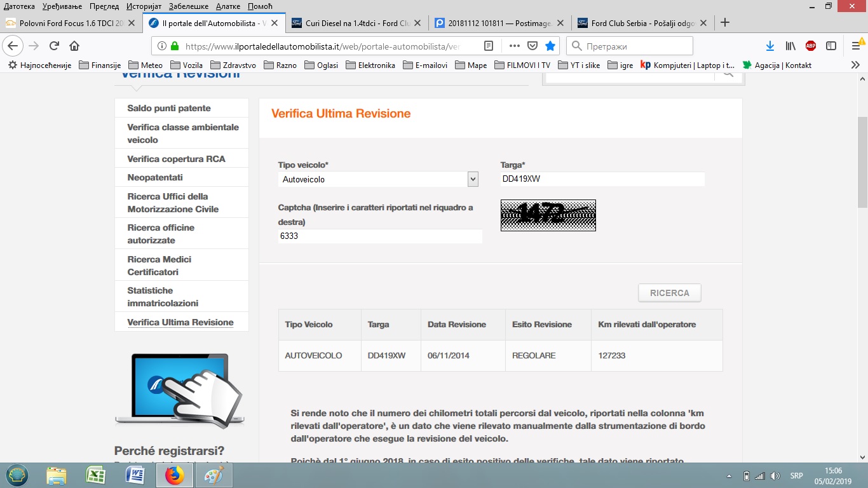Open the Уређивање menu

coord(62,6)
